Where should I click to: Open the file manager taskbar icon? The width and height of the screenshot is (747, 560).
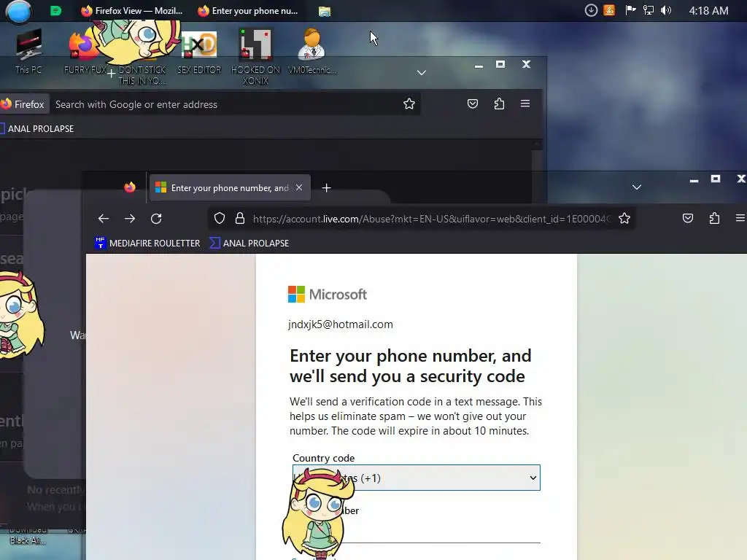click(x=325, y=12)
